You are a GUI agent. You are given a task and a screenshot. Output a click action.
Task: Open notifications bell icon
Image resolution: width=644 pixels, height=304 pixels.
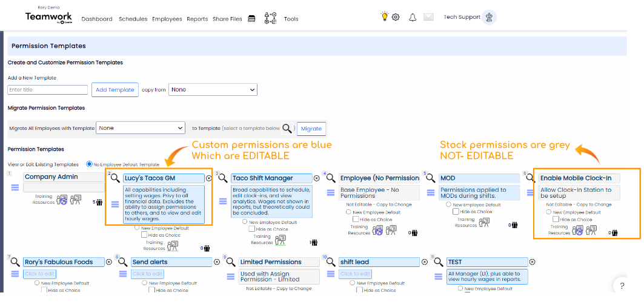tap(413, 17)
